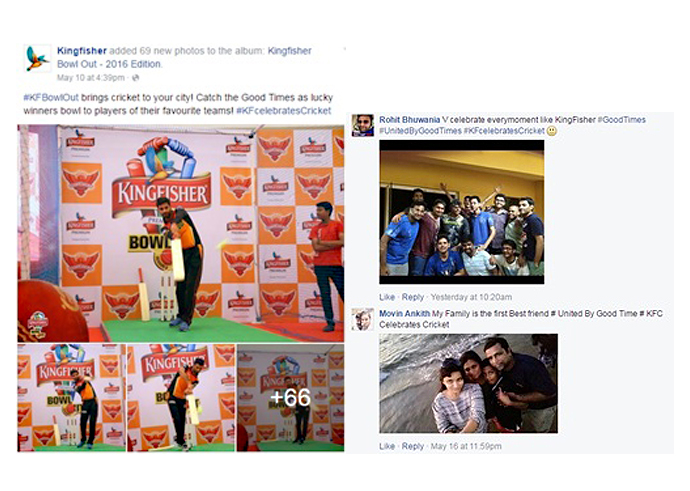Click the May 10 at 4:39pm timestamp
Screen dimensions: 690x491
91,78
